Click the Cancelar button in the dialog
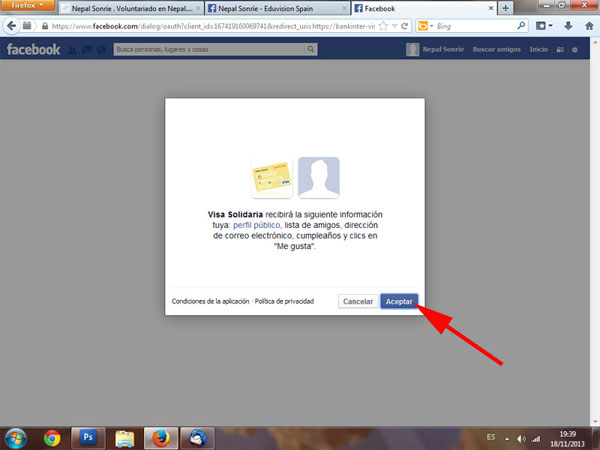Screen dimensions: 600x450 (x=358, y=302)
